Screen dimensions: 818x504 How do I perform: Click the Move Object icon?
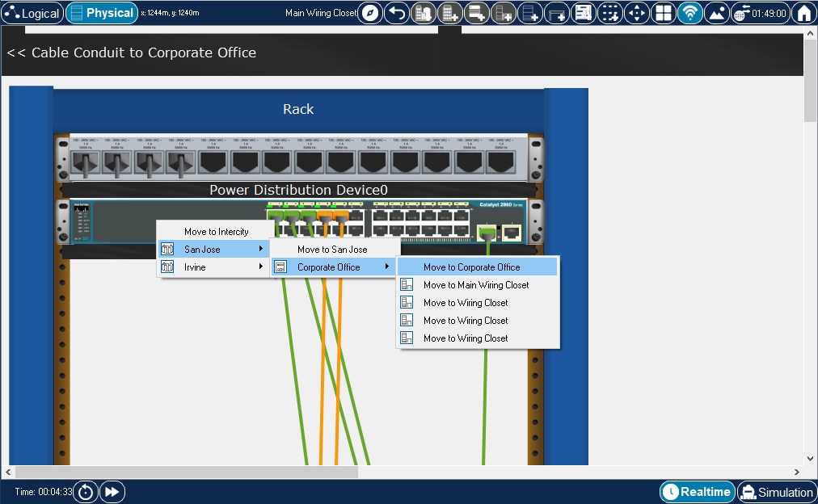[x=637, y=13]
